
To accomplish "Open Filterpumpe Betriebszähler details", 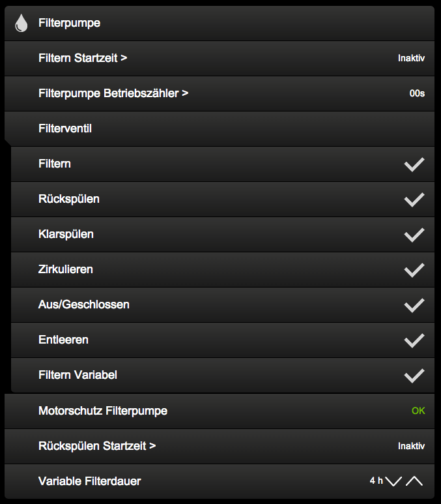I will [113, 93].
